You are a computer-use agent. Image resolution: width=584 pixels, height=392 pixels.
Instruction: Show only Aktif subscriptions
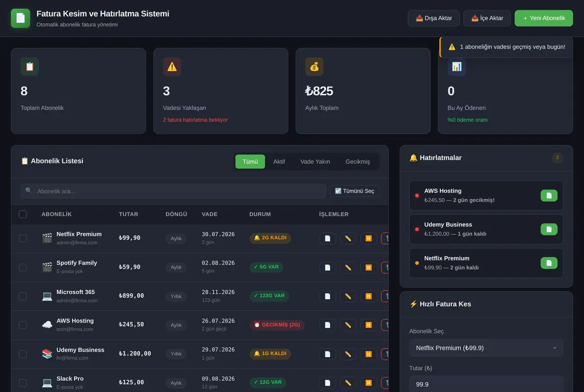(279, 161)
